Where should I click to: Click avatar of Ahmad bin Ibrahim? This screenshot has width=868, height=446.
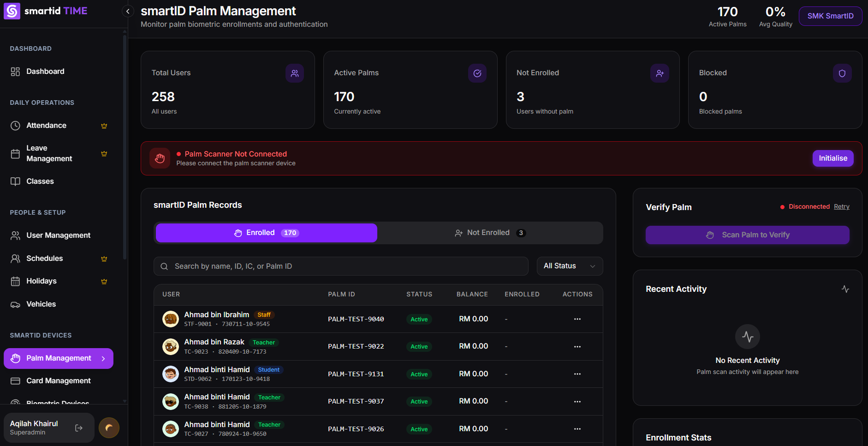tap(171, 319)
